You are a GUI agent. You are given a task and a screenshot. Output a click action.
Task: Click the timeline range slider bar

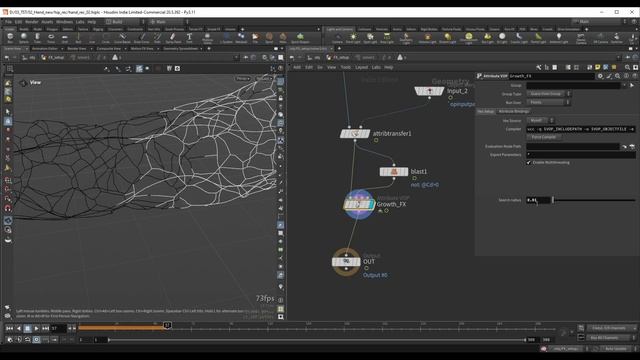[x=317, y=340]
